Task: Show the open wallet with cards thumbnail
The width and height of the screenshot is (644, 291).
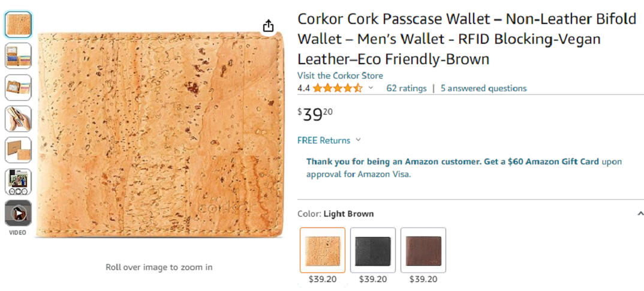Action: tap(18, 55)
